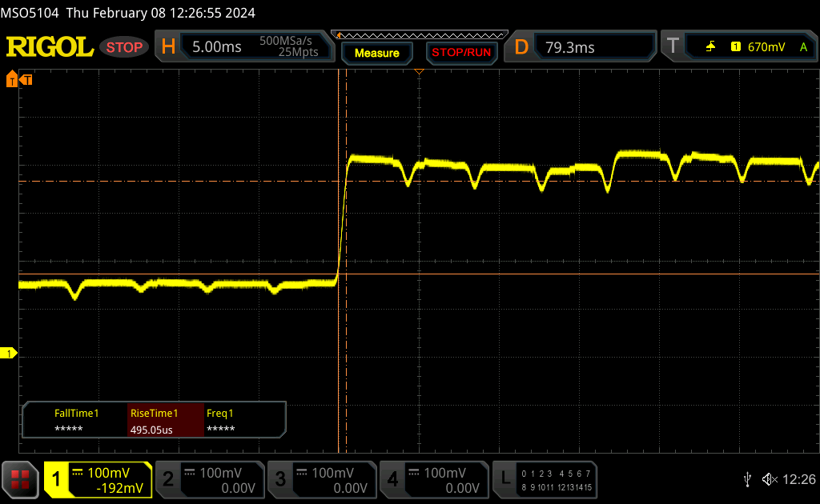Enable channel 3

[321, 479]
